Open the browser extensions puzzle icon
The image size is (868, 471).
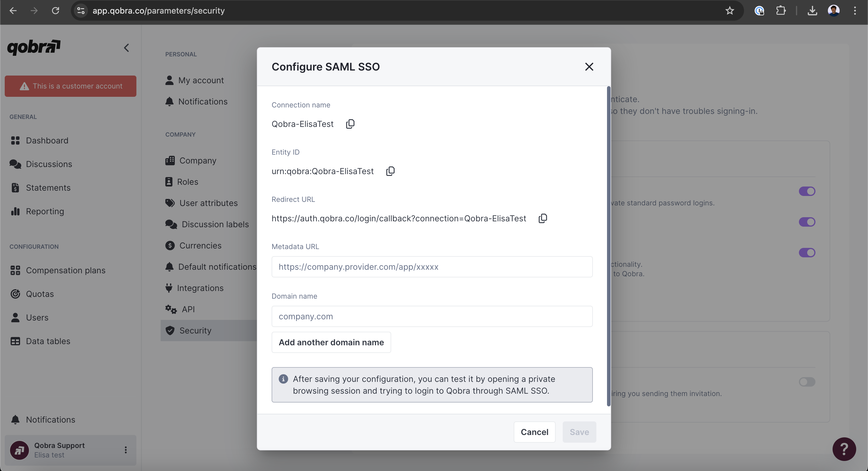point(781,11)
